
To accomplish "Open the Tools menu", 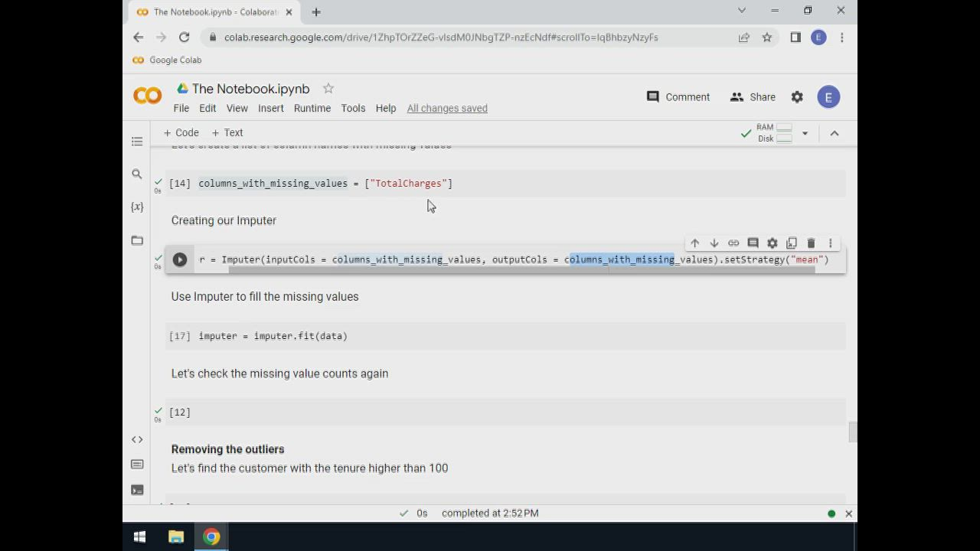I will coord(353,108).
